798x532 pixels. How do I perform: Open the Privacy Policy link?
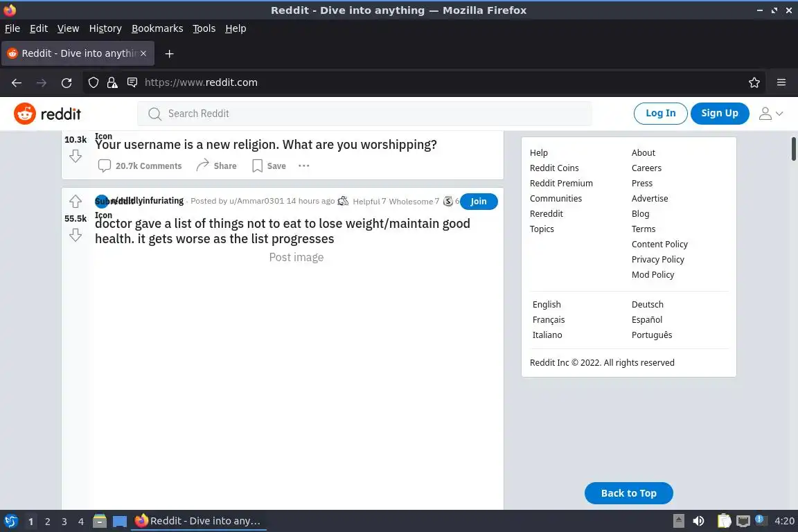coord(657,260)
